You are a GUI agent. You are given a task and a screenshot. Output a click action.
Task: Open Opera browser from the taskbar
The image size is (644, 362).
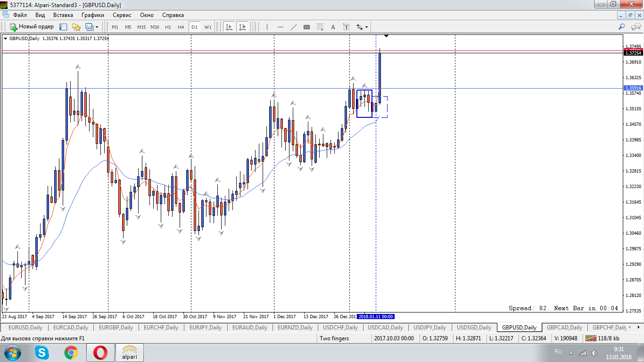pos(100,353)
